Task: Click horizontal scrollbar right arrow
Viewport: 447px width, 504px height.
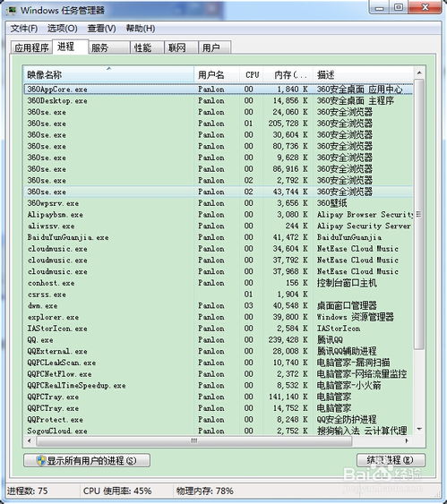Action: coord(407,440)
